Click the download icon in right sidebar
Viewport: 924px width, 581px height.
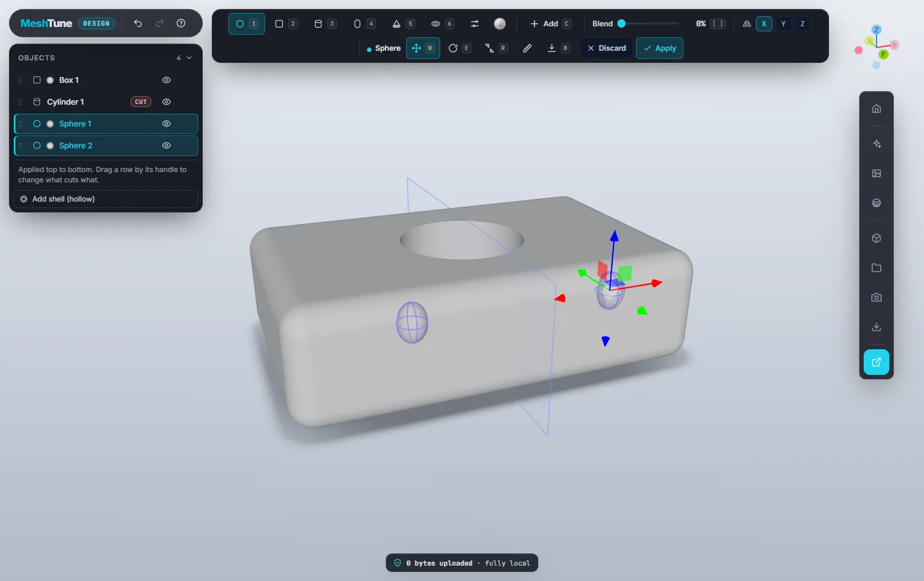tap(877, 327)
